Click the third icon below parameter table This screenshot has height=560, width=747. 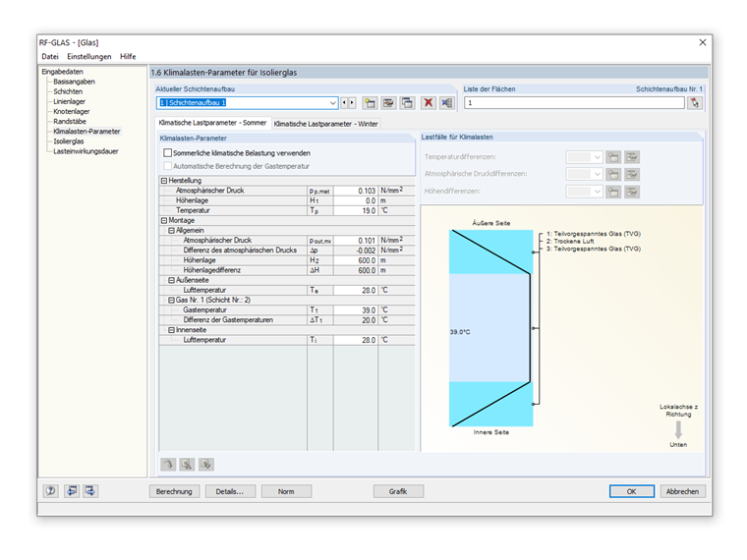[206, 465]
